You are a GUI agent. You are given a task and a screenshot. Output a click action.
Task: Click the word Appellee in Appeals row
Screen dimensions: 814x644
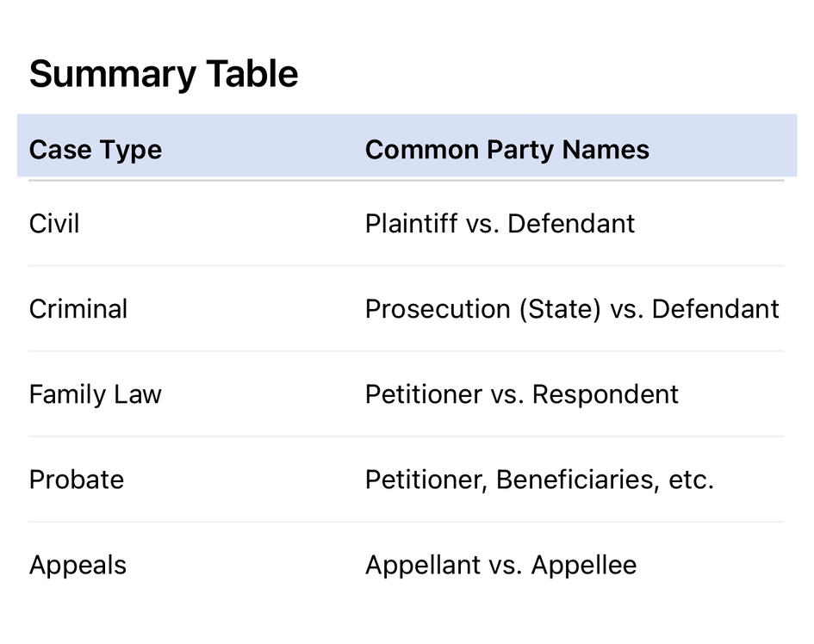pos(584,565)
